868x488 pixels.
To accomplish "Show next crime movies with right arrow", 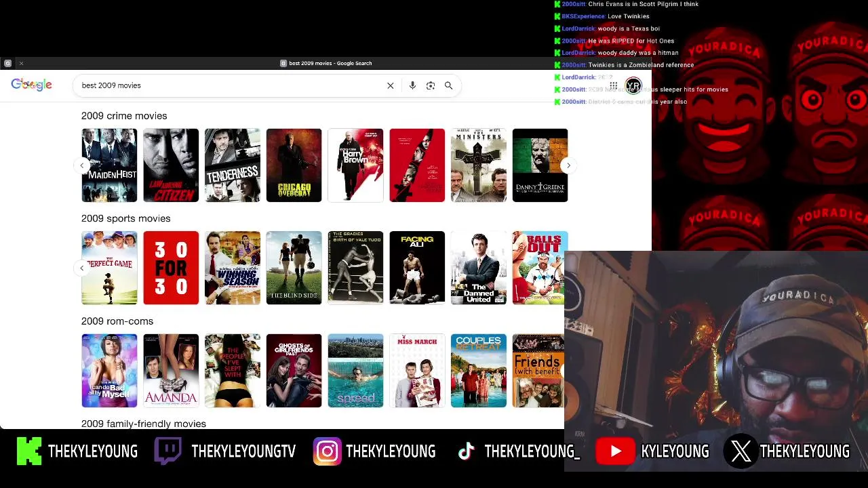I will pyautogui.click(x=568, y=165).
